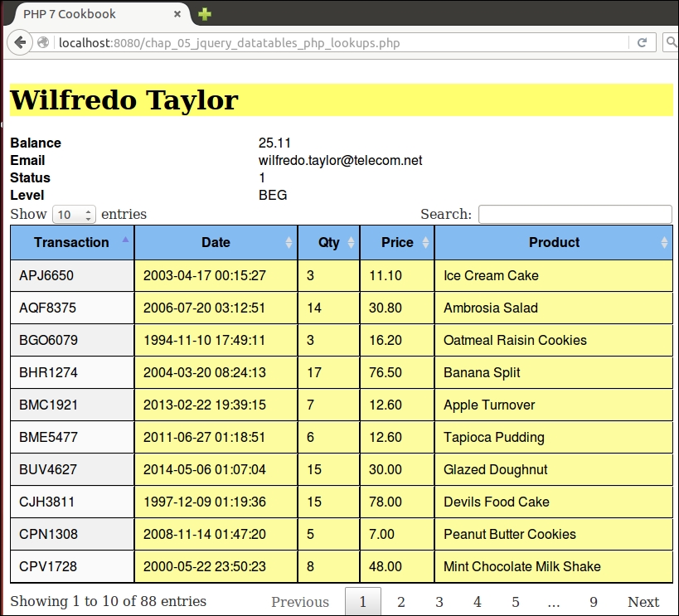This screenshot has width=679, height=616.
Task: Sort the table by Qty column
Action: click(329, 242)
